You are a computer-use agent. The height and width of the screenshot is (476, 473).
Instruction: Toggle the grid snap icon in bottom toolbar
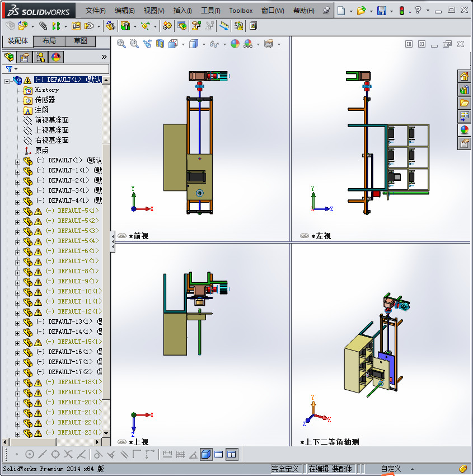(180, 454)
